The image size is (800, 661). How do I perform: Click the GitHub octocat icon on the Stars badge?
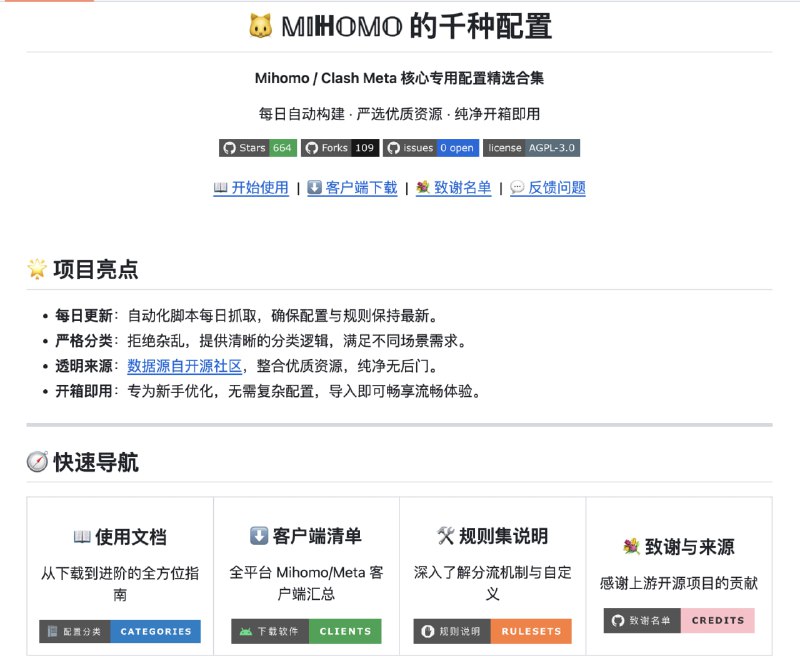point(231,149)
